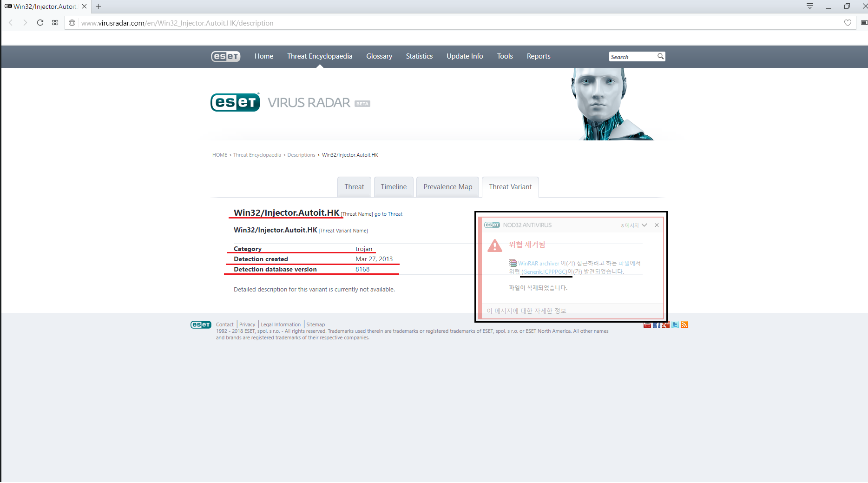Screen dimensions: 868x483
Task: Open the Twitter social icon in footer
Action: [x=675, y=324]
